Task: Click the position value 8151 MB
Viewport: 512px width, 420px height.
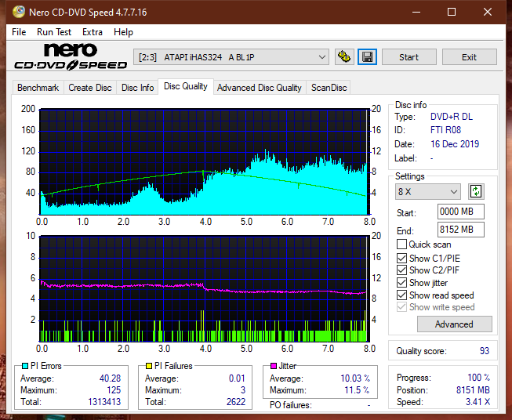Action: [473, 390]
